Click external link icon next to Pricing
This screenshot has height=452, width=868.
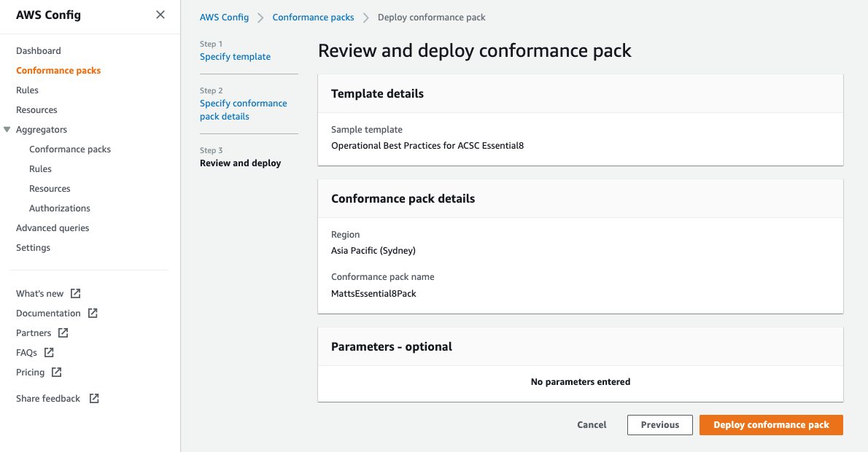56,372
